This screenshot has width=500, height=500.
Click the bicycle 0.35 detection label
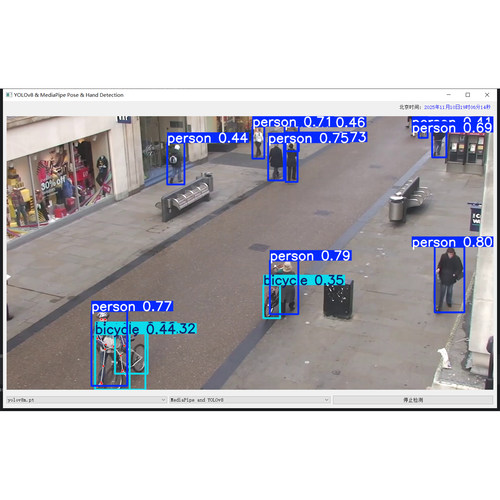(304, 280)
